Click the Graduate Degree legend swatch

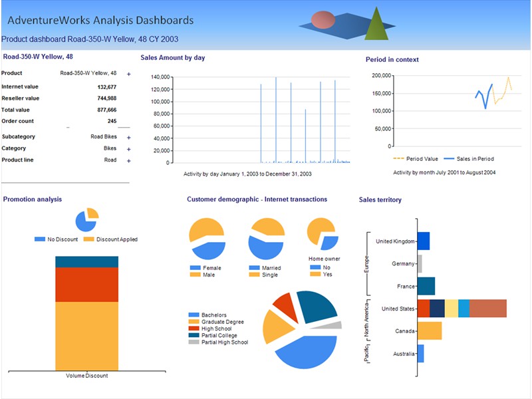click(194, 322)
